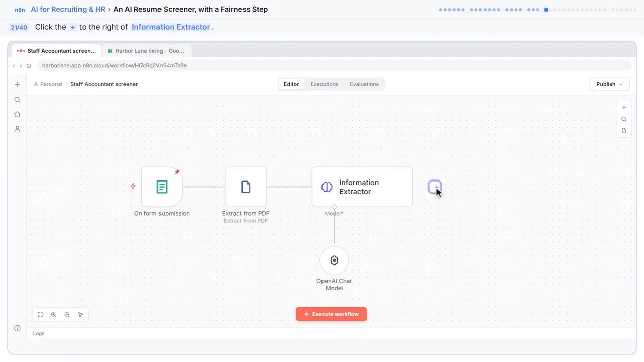Click the plus connector after Information Extractor
Screen dimensions: 644x362
tap(435, 187)
